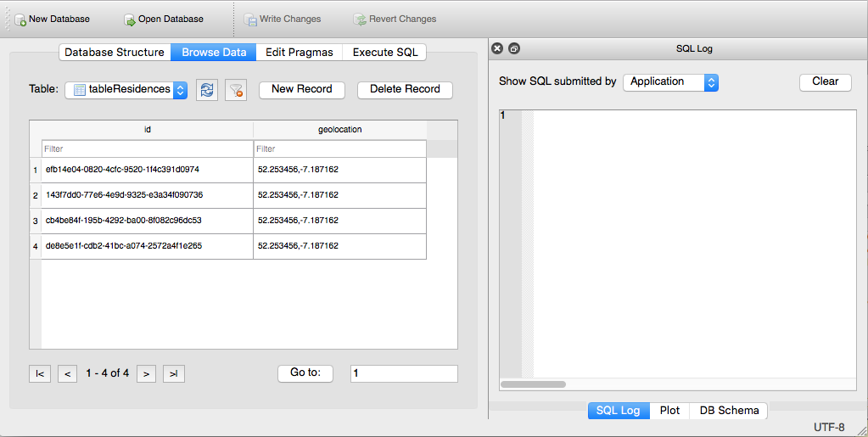Select the geolocation cell in row 4
Viewport: 868px width, 437px height.
tap(340, 246)
